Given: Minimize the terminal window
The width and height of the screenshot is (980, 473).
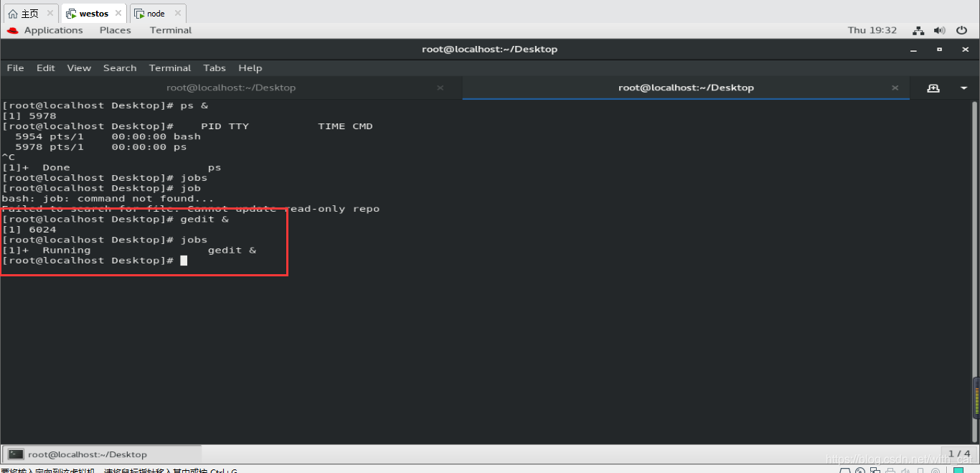Looking at the screenshot, I should [x=913, y=50].
